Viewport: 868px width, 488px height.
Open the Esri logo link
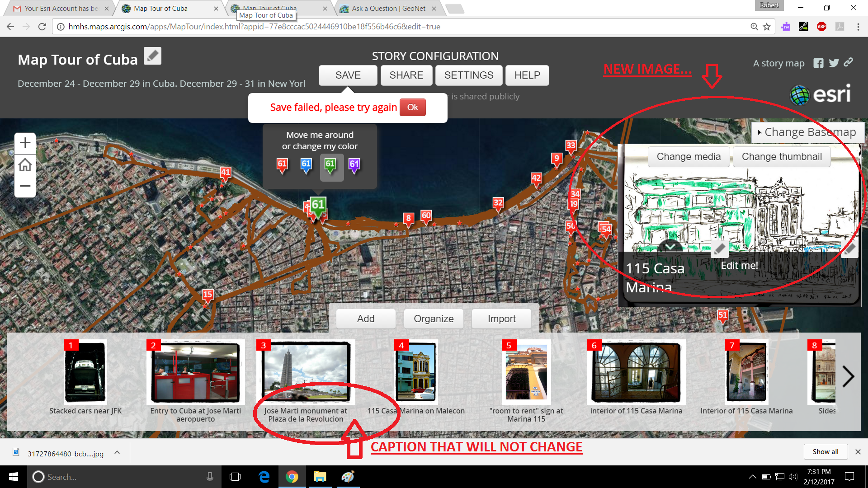[821, 94]
